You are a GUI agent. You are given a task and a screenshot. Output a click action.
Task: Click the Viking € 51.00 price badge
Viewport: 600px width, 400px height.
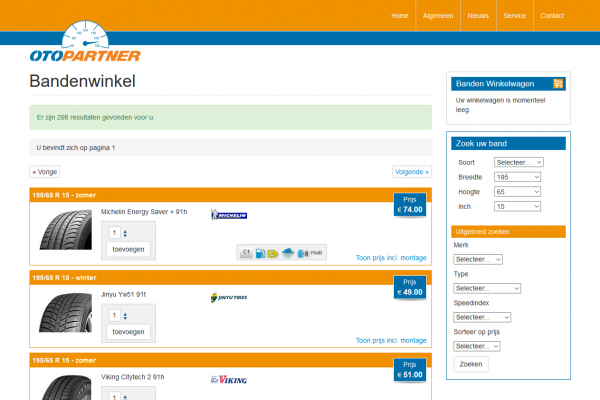(410, 370)
